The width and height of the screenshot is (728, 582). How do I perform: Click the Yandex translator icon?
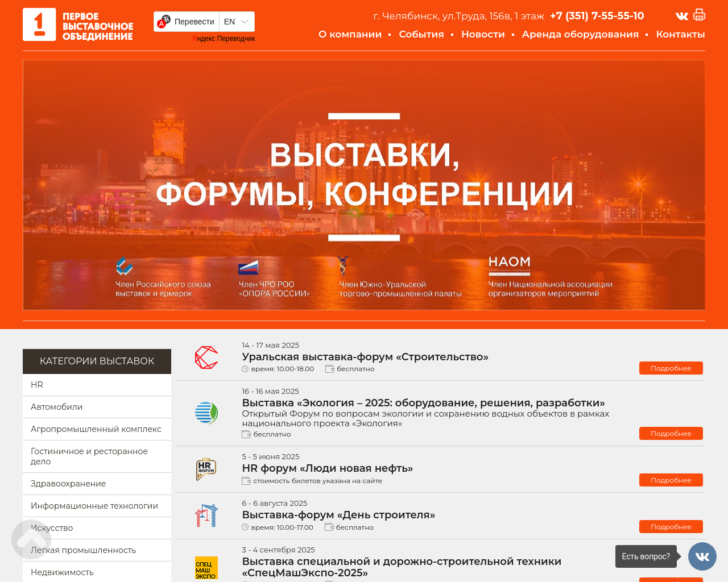coord(164,22)
